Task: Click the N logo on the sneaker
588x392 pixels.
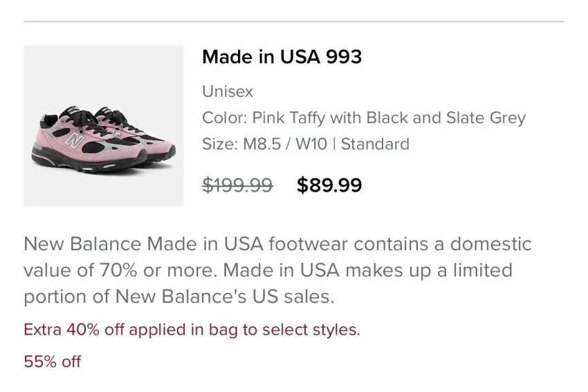Action: point(75,140)
